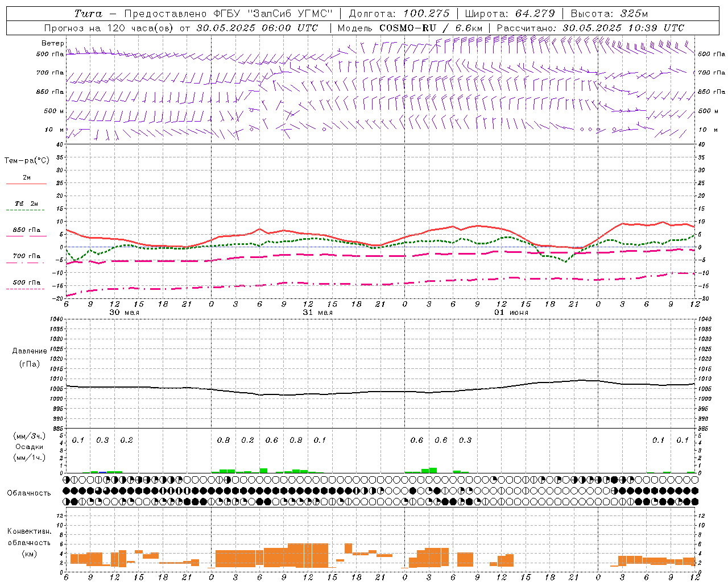Click the "500 м" wind level label on left
Screen dimensions: 728x582
(x=54, y=111)
